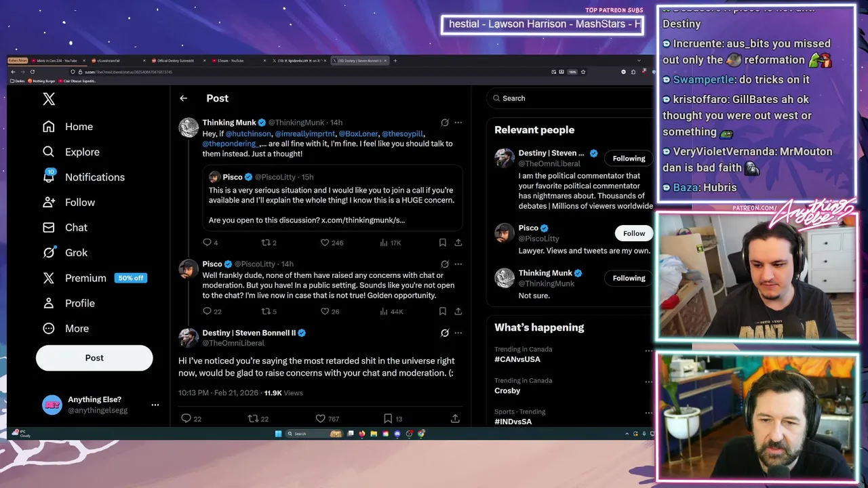The width and height of the screenshot is (868, 488).
Task: Go back using the Post header arrow
Action: click(x=183, y=98)
